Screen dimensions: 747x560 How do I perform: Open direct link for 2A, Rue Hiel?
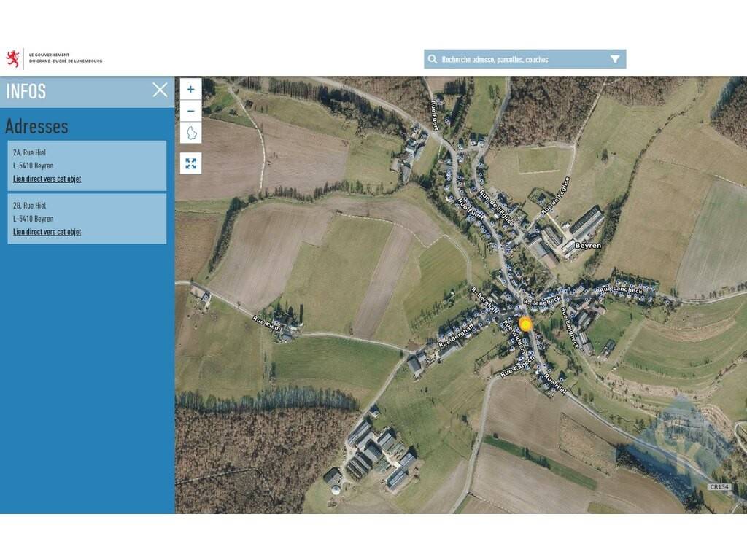pos(47,179)
